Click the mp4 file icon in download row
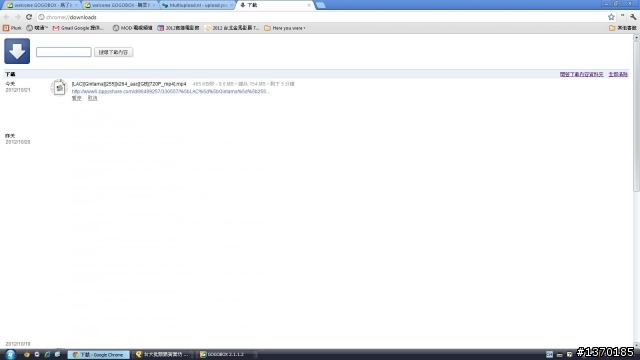The width and height of the screenshot is (640, 360). click(59, 88)
